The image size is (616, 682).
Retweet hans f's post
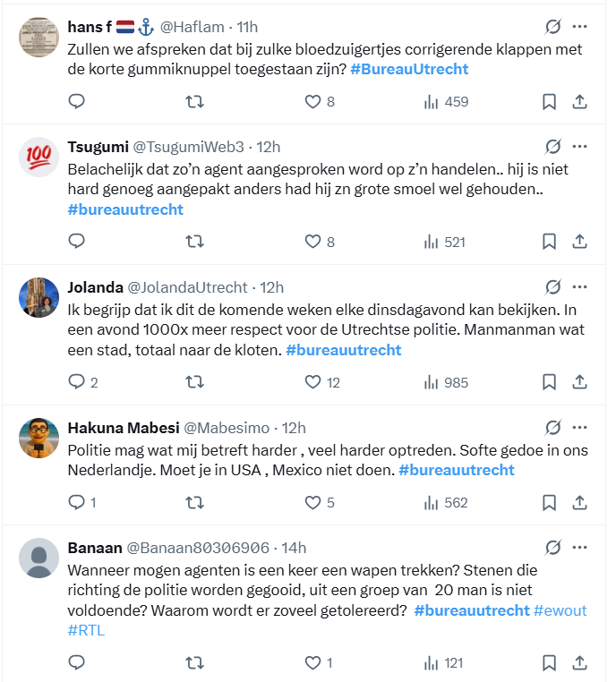193,101
